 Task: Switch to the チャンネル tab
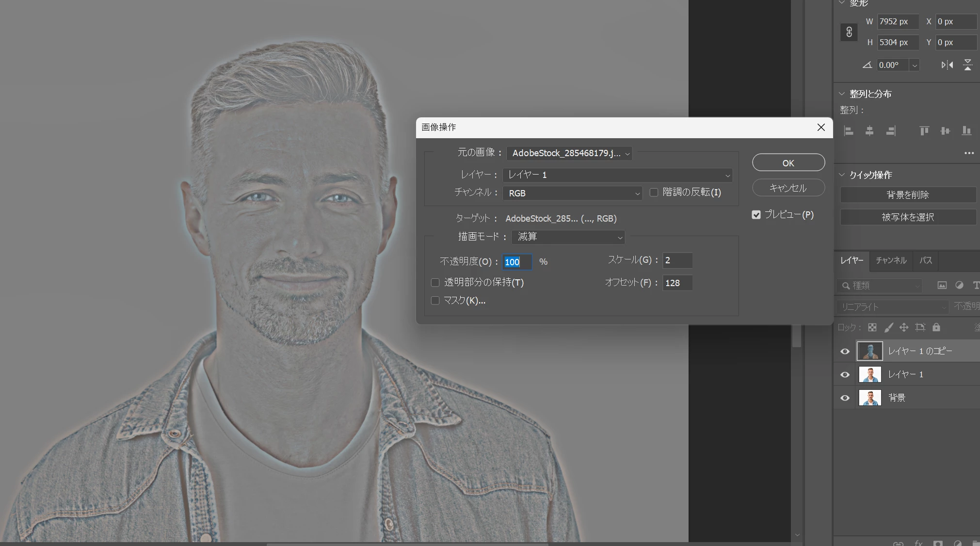(x=891, y=260)
